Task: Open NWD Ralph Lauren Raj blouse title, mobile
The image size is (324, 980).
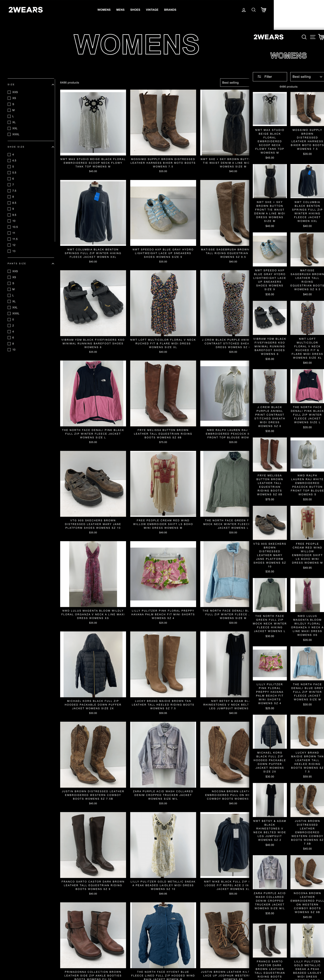Action: pos(307,485)
